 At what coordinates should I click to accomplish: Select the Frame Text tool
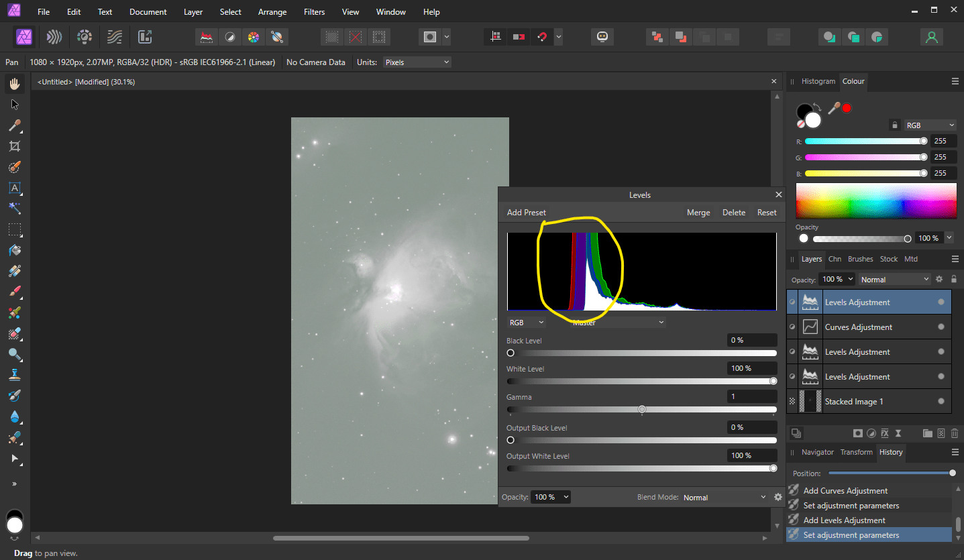click(x=15, y=188)
